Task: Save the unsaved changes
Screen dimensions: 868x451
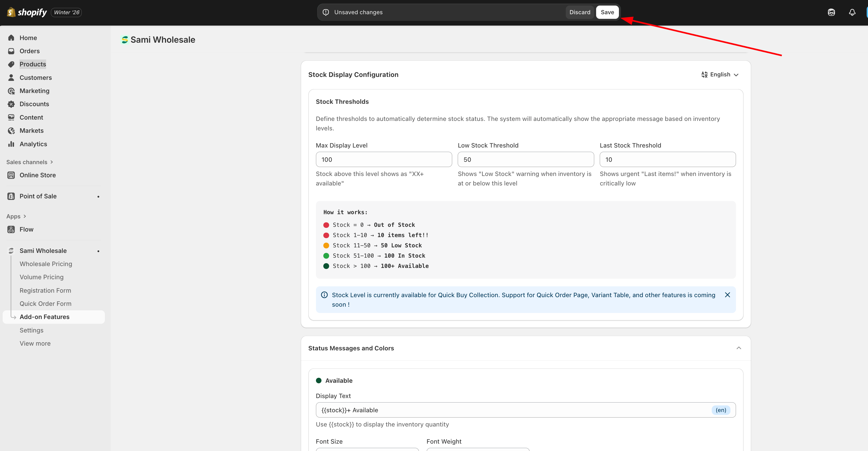Action: point(607,12)
